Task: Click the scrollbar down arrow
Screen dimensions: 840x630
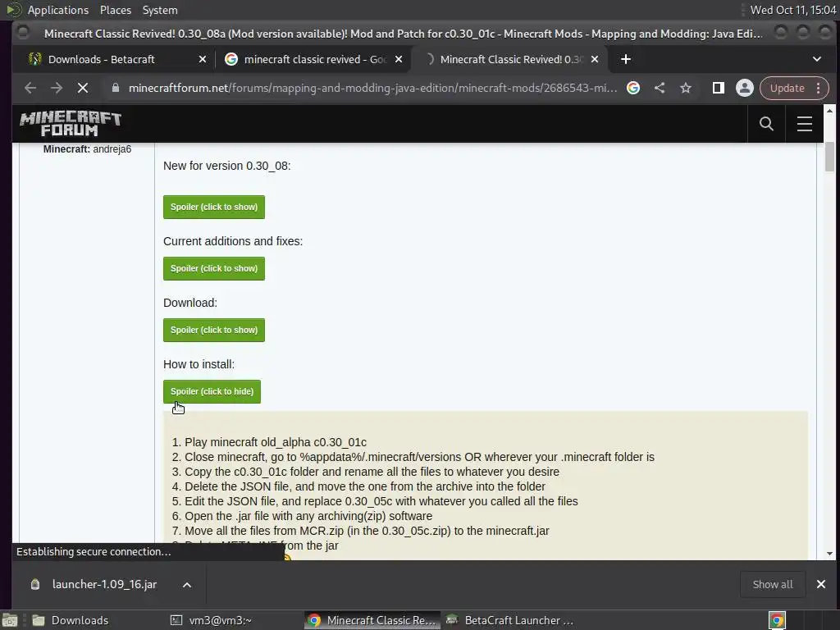Action: click(x=829, y=554)
